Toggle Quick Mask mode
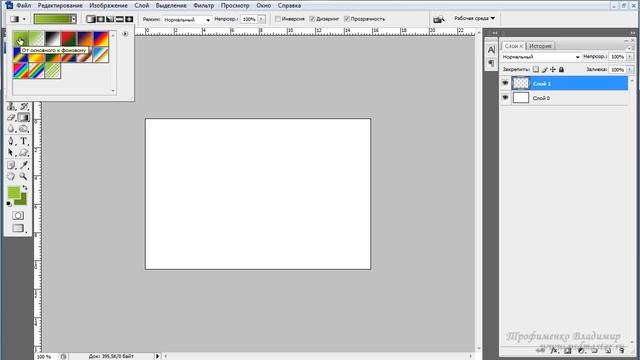This screenshot has height=360, width=640. click(x=18, y=216)
